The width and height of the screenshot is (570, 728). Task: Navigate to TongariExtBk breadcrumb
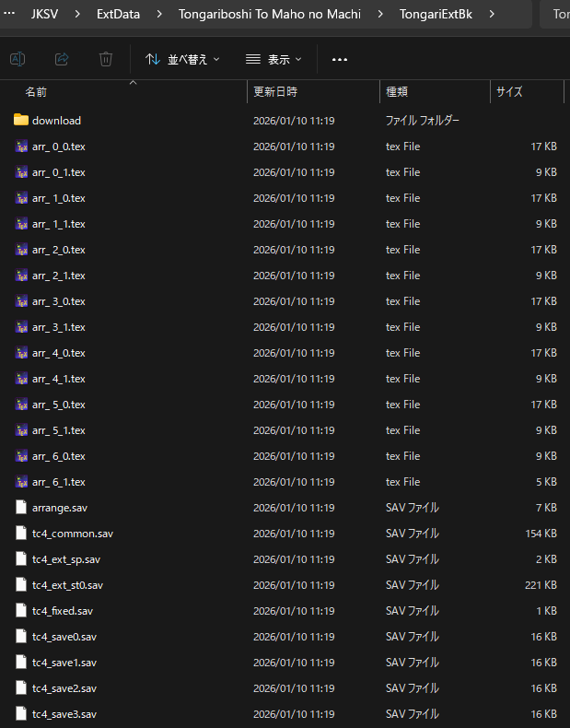[436, 14]
